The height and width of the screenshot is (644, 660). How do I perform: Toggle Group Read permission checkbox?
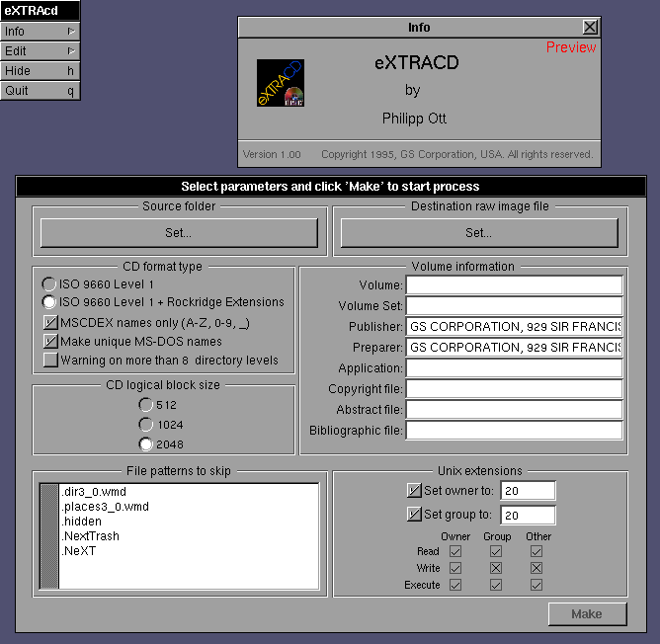(x=496, y=551)
